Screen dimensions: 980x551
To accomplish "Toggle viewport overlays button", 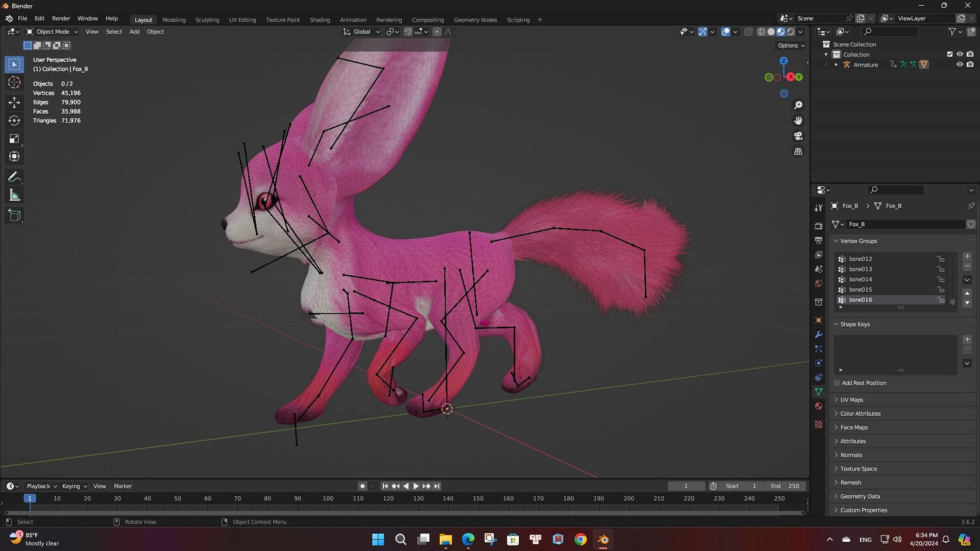I will click(x=725, y=31).
